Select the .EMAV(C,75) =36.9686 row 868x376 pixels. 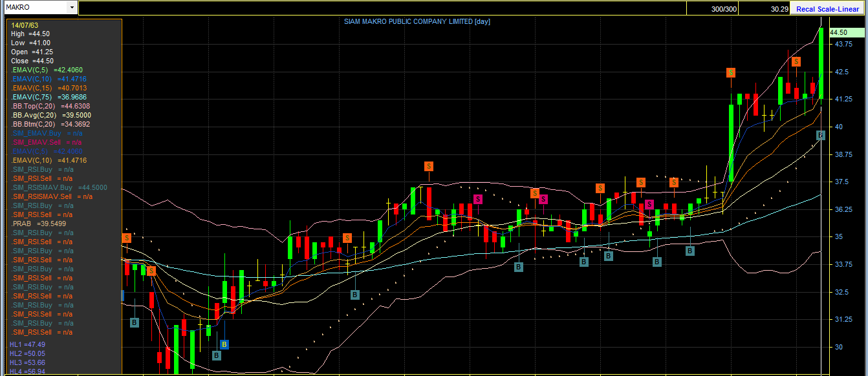[x=49, y=97]
